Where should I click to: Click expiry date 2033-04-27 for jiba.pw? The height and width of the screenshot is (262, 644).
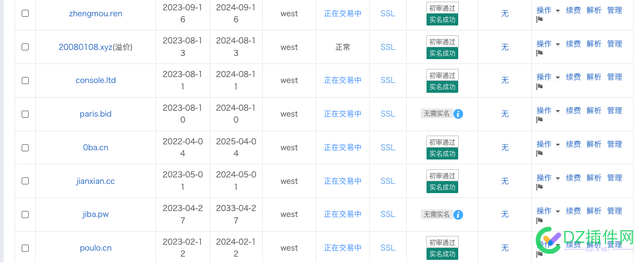point(236,214)
